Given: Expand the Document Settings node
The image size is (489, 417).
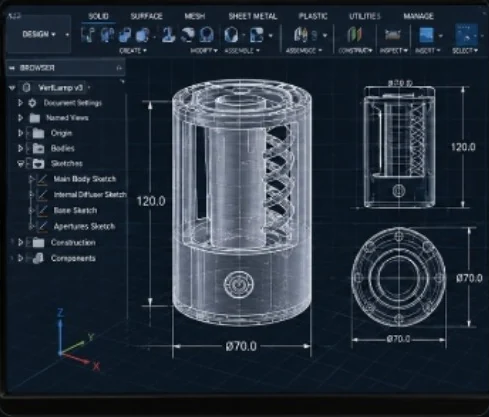Looking at the screenshot, I should [20, 103].
